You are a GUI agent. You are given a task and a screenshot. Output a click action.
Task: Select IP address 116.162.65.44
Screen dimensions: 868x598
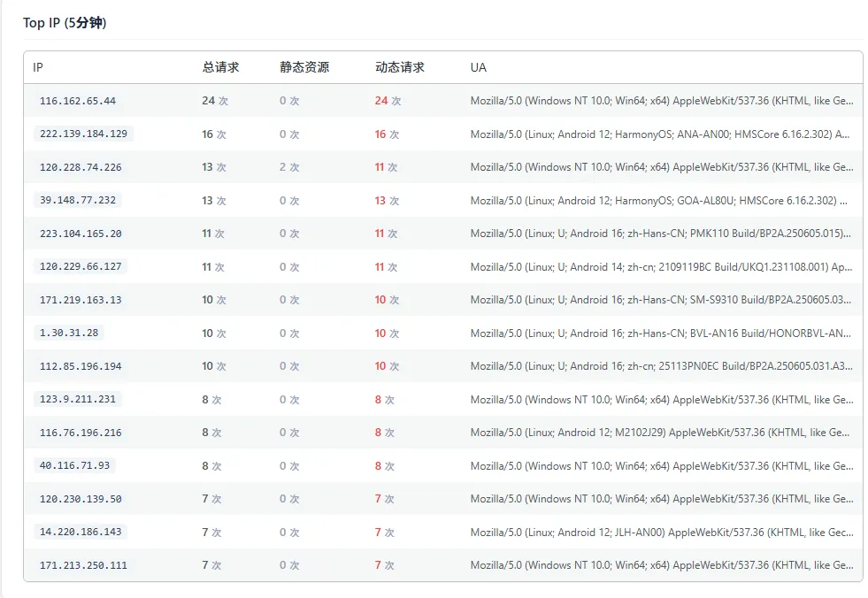(78, 101)
